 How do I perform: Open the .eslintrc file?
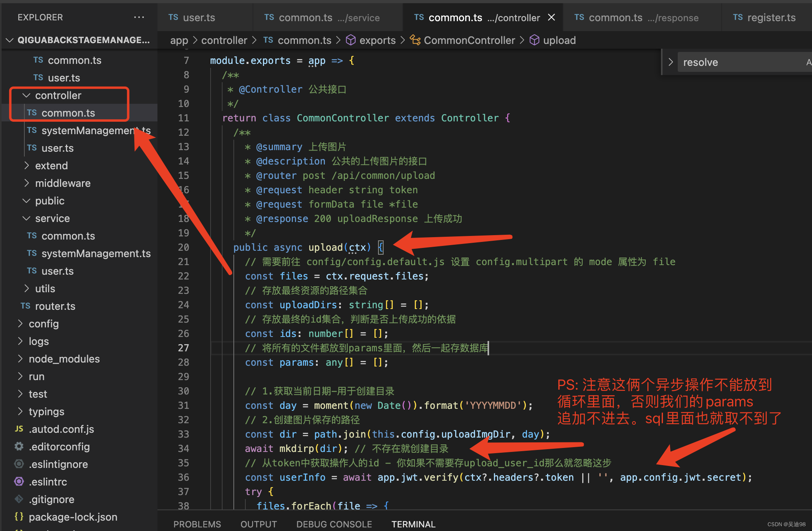coord(80,482)
